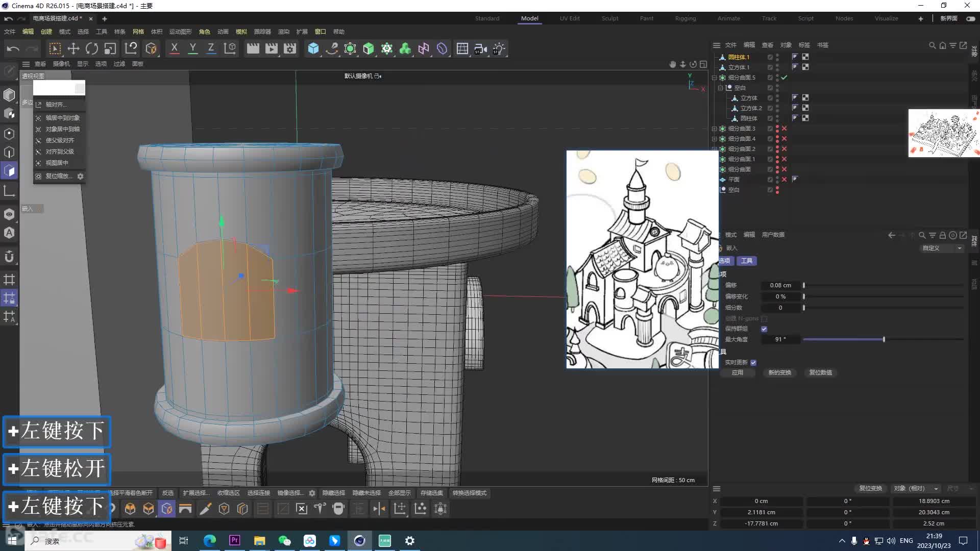Select the Rotate tool in top toolbar

click(92, 49)
